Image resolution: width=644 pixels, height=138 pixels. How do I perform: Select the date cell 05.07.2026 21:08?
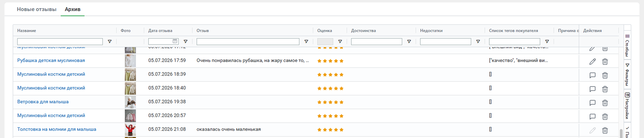(x=167, y=129)
